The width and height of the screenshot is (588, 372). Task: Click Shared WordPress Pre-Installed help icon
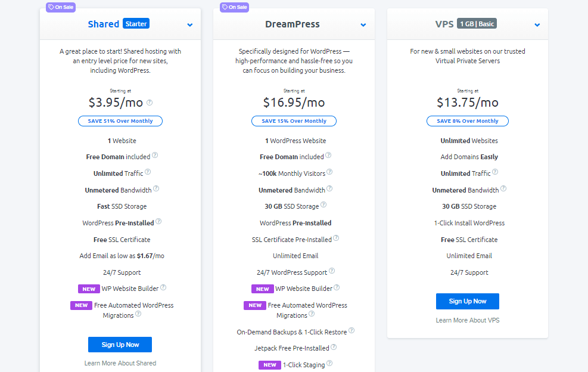pyautogui.click(x=158, y=222)
